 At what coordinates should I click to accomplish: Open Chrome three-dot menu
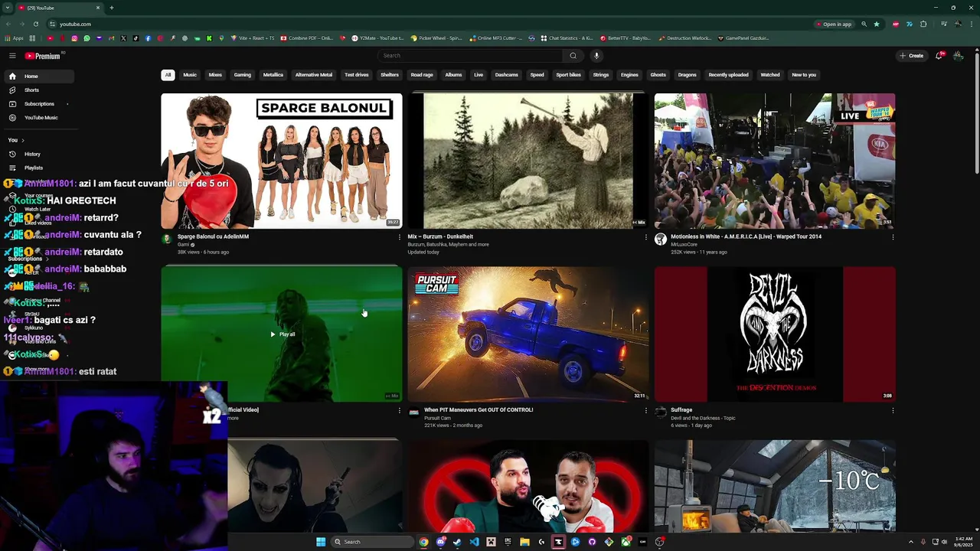point(972,24)
